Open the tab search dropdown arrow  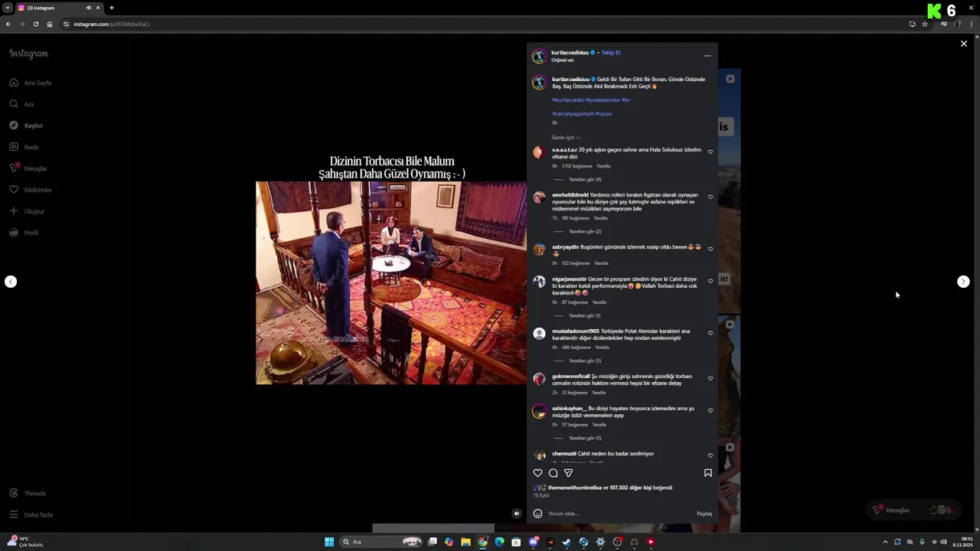click(x=8, y=8)
